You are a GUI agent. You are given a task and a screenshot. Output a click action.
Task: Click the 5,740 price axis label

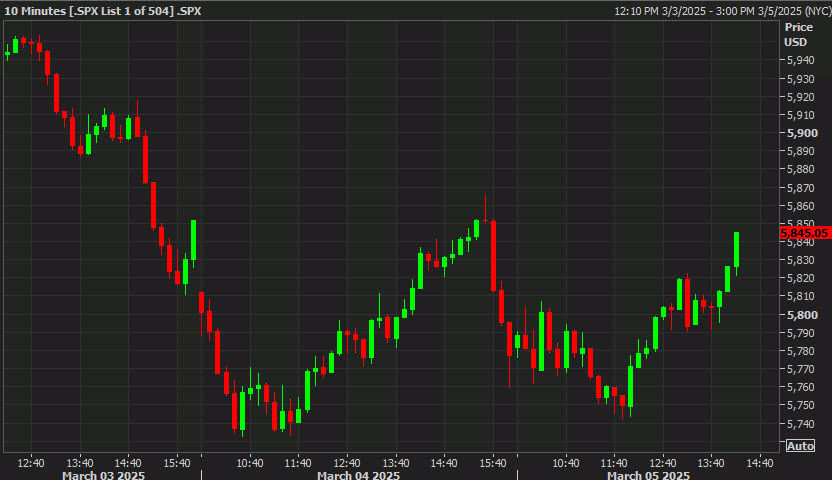click(x=801, y=424)
